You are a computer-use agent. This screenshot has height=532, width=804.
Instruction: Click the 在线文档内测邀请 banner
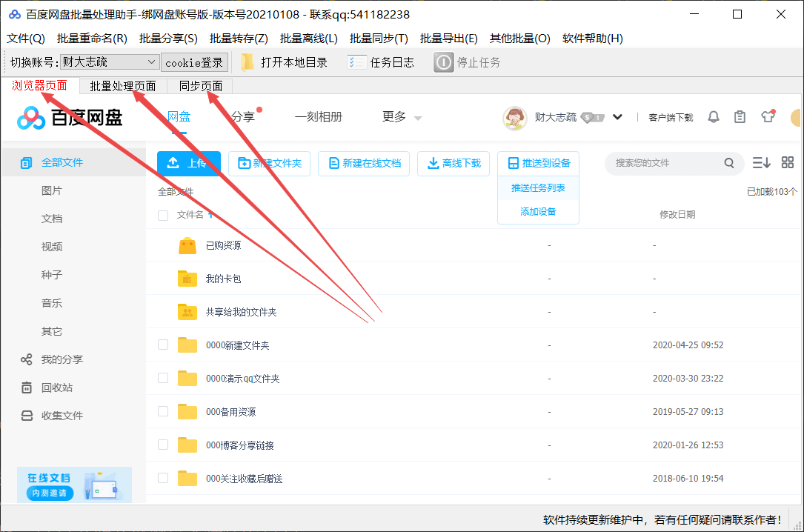[74, 485]
